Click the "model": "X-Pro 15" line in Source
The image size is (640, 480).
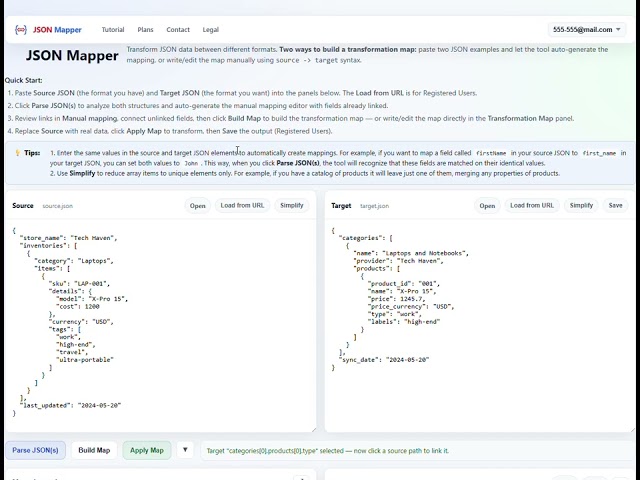92,299
